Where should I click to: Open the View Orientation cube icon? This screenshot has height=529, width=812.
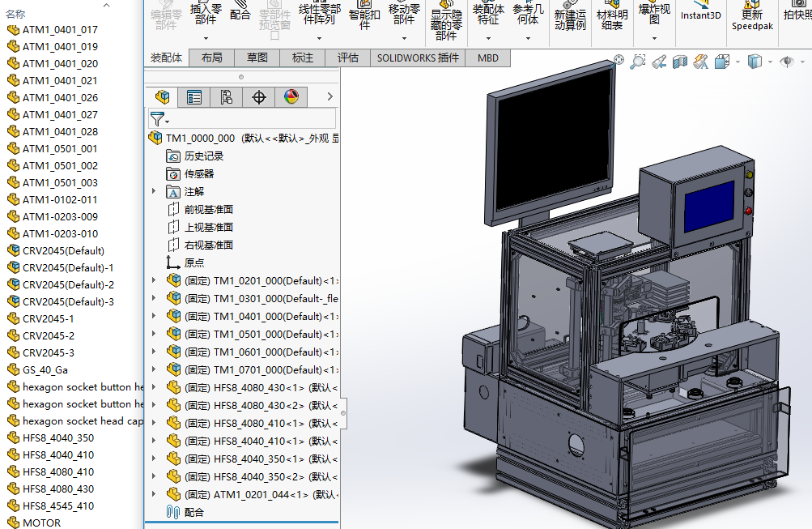tap(721, 61)
